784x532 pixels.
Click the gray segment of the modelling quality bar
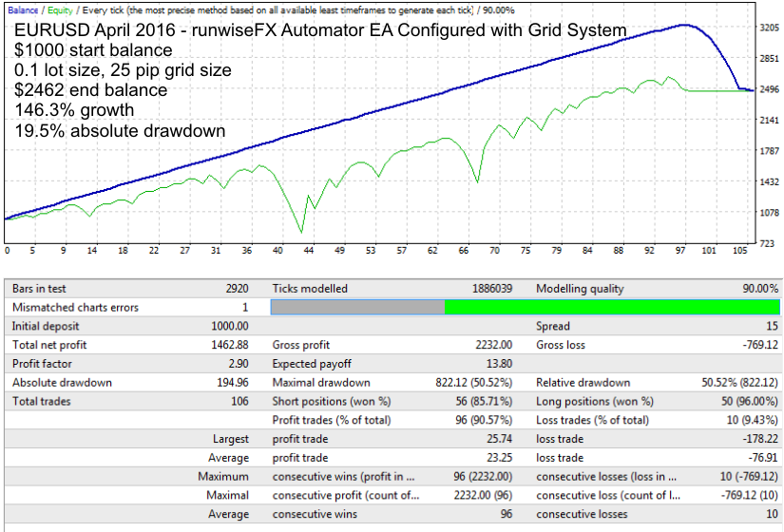[357, 307]
